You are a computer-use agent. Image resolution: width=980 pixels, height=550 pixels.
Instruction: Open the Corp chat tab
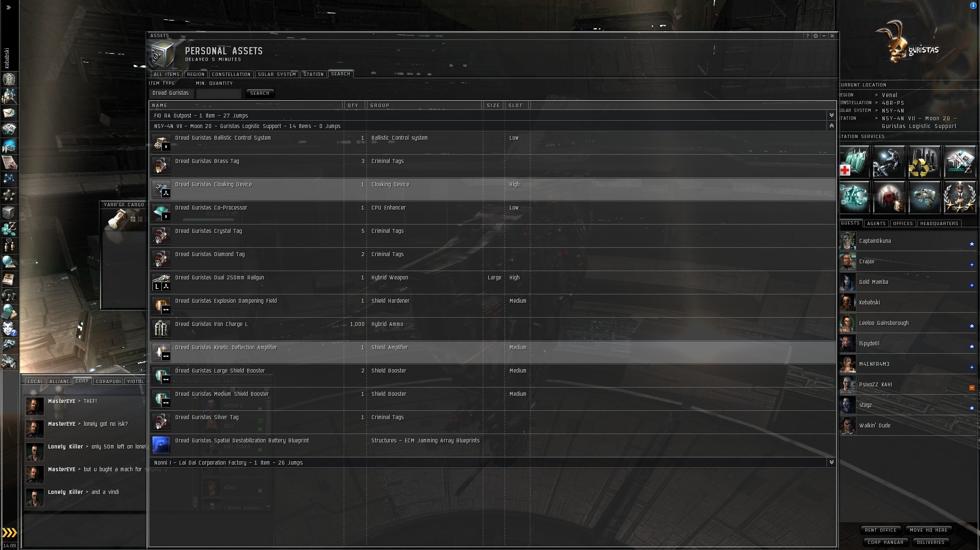[x=82, y=381]
